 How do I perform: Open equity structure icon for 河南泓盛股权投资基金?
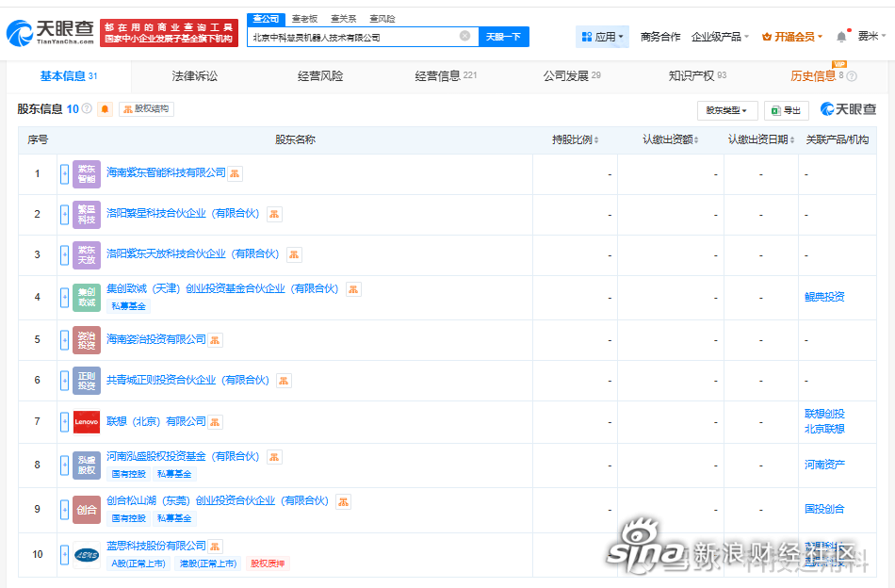pyautogui.click(x=274, y=457)
